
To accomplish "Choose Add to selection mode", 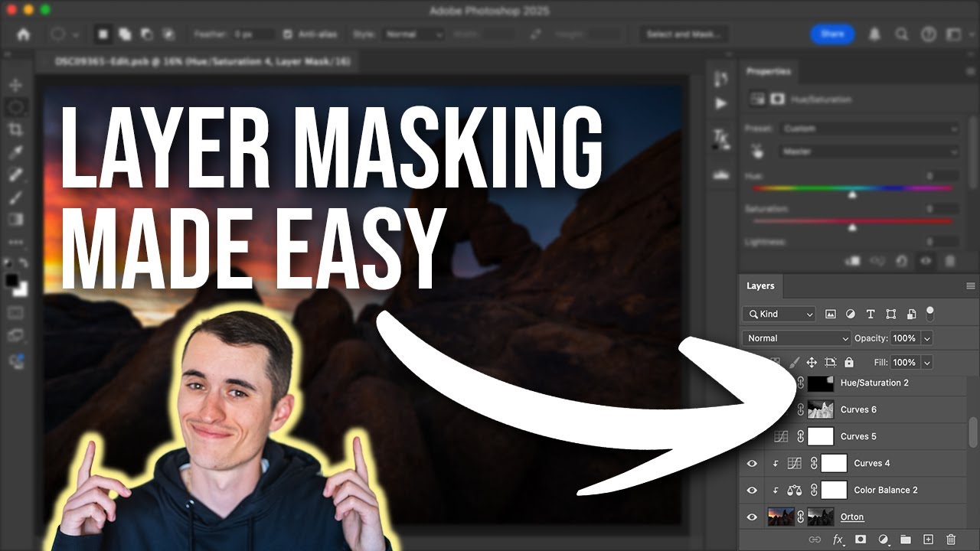I will click(x=124, y=34).
